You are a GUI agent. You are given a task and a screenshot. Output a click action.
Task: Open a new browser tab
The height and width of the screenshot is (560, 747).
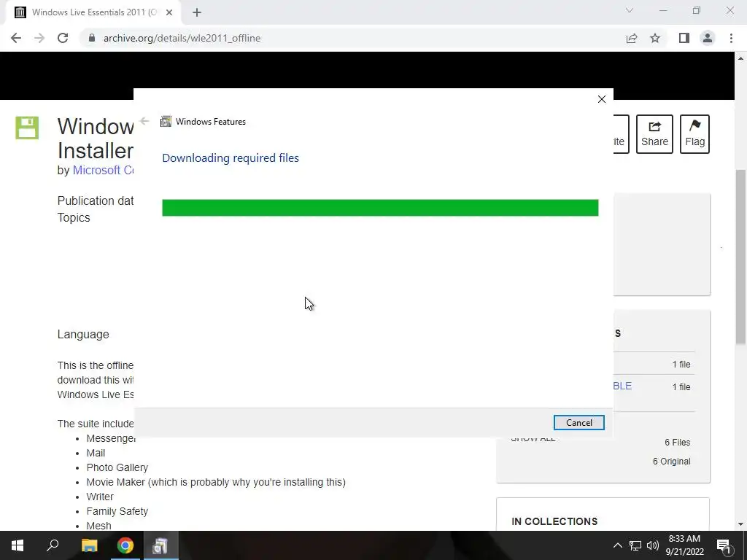click(x=197, y=12)
